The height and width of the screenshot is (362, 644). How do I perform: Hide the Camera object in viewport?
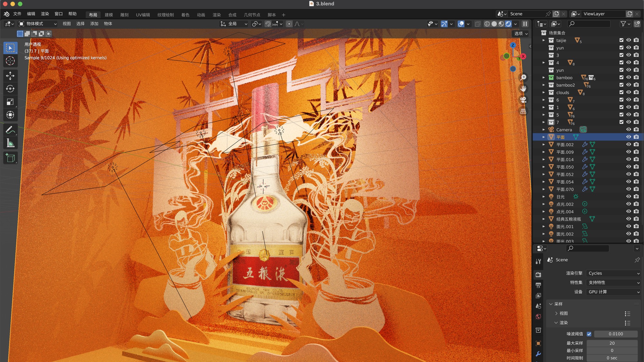coord(629,129)
